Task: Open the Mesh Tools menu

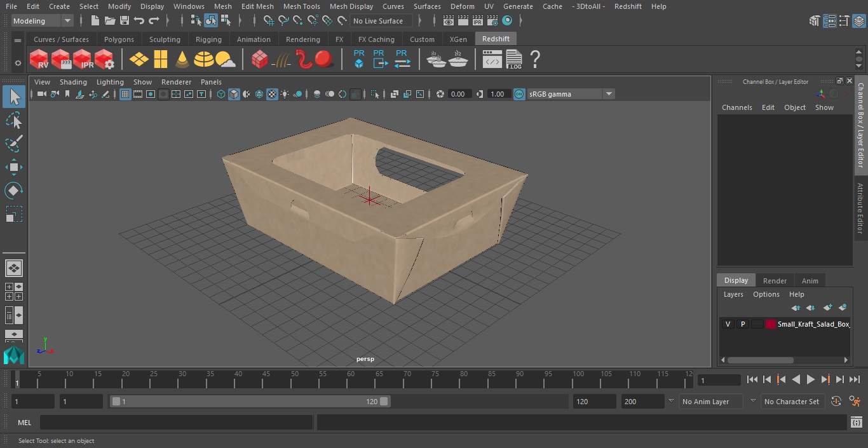Action: click(x=301, y=6)
